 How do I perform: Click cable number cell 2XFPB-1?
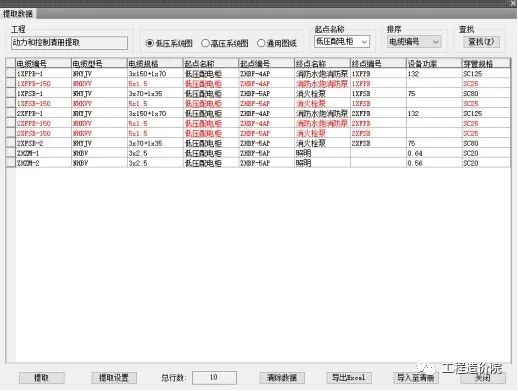(x=43, y=114)
